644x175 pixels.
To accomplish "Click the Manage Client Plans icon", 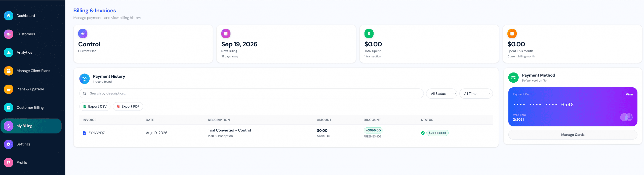I will [9, 71].
